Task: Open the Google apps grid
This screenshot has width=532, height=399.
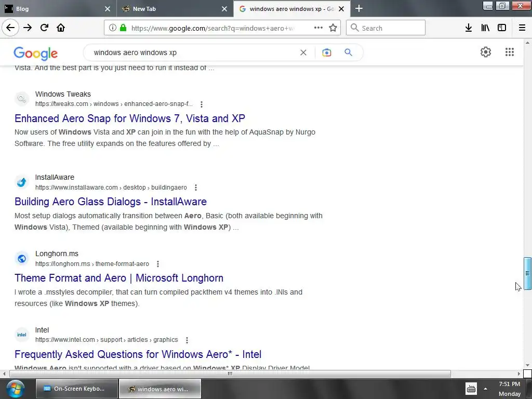Action: [x=510, y=52]
